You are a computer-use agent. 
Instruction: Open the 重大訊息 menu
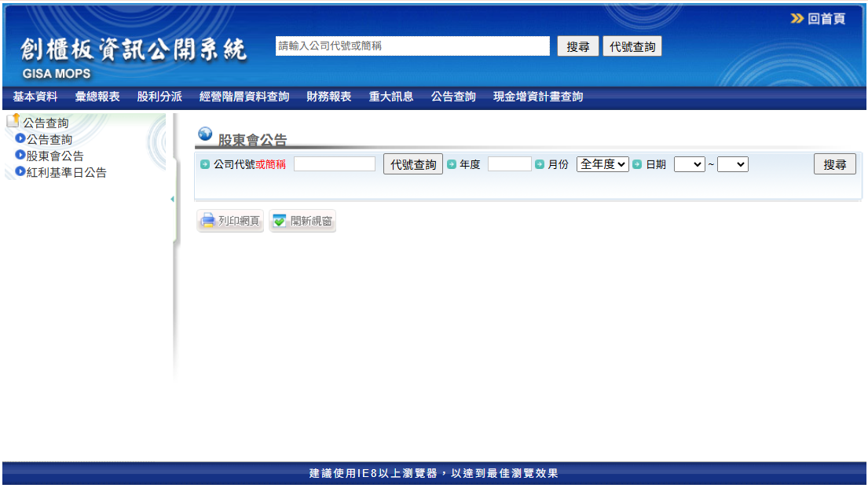tap(391, 97)
